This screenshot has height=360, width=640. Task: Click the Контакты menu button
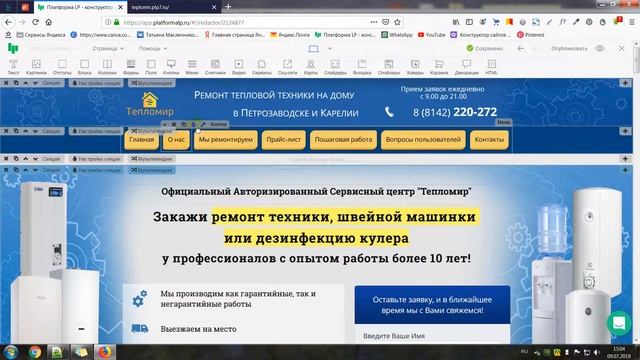point(489,140)
